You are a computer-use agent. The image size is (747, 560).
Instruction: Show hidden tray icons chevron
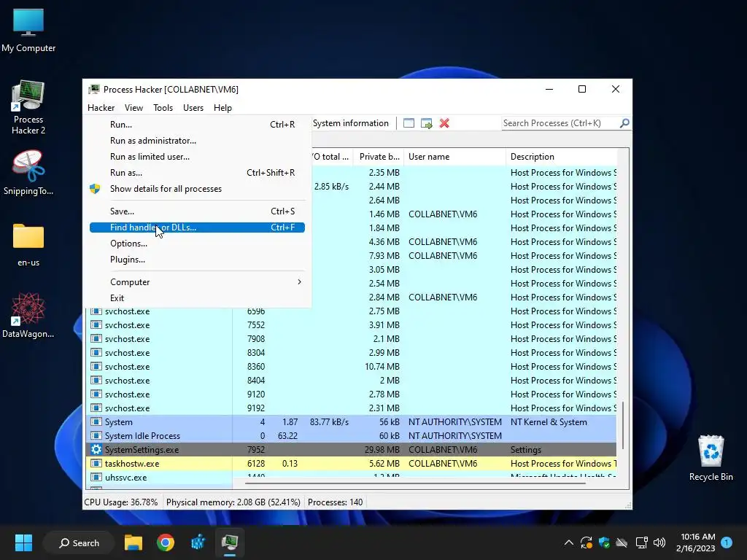(569, 542)
